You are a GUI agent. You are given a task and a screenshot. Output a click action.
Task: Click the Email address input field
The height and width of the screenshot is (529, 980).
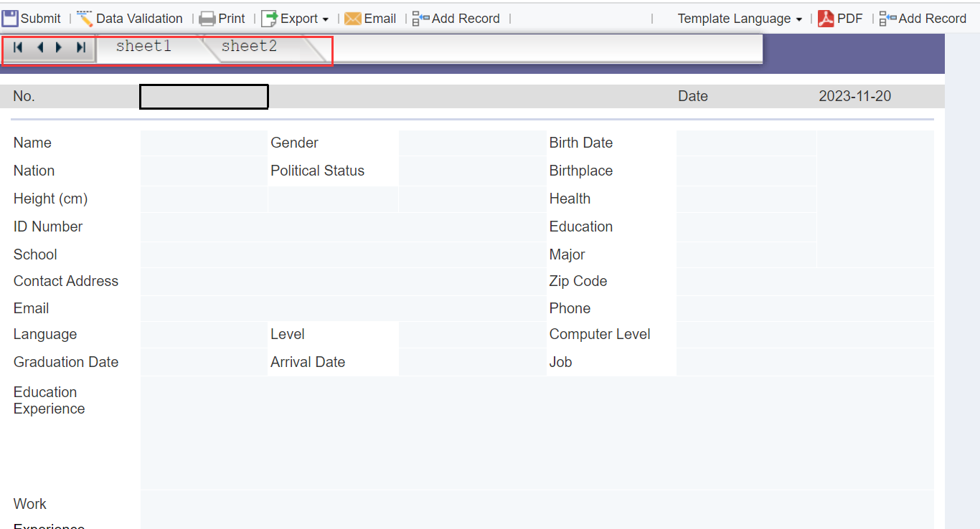point(344,309)
